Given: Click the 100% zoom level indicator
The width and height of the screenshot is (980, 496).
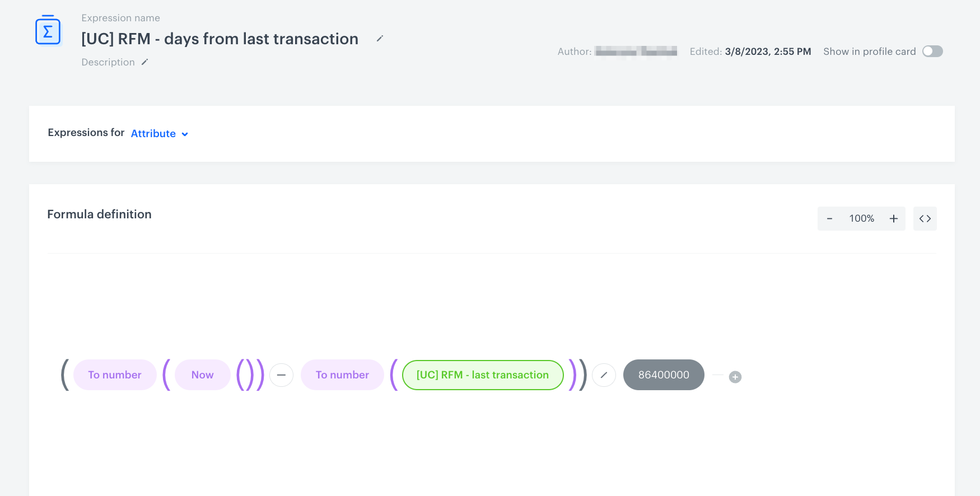Looking at the screenshot, I should [x=861, y=219].
